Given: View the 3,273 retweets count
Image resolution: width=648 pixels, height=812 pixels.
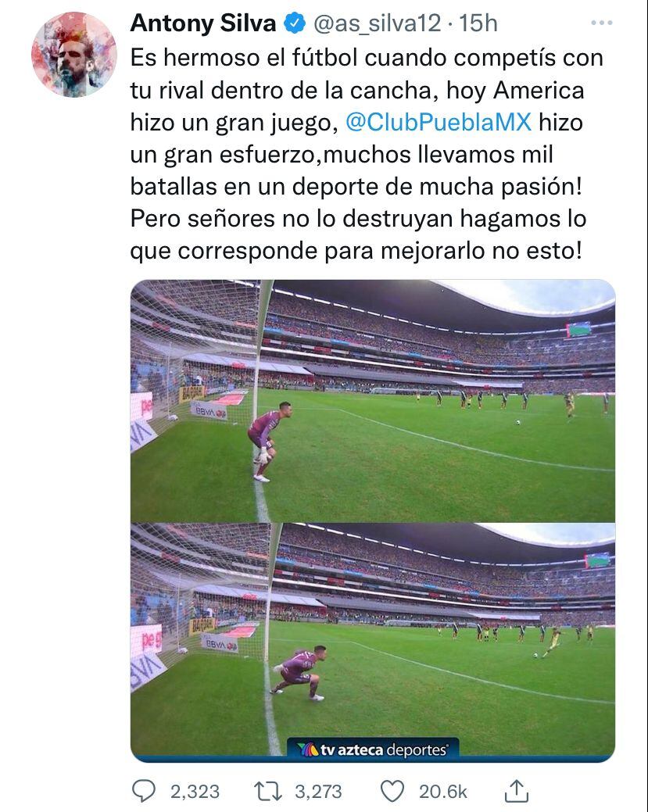Looking at the screenshot, I should point(318,792).
